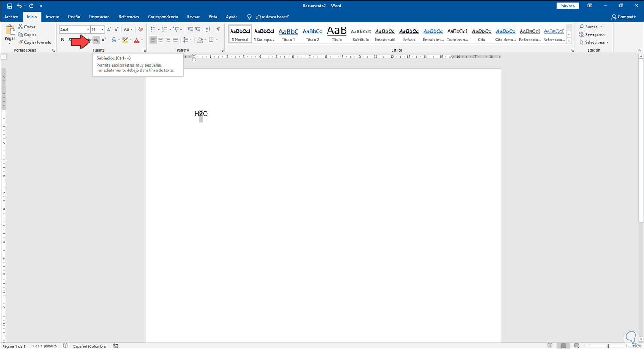Click Copiar in Portapapeles group
This screenshot has width=644, height=349.
(x=27, y=34)
